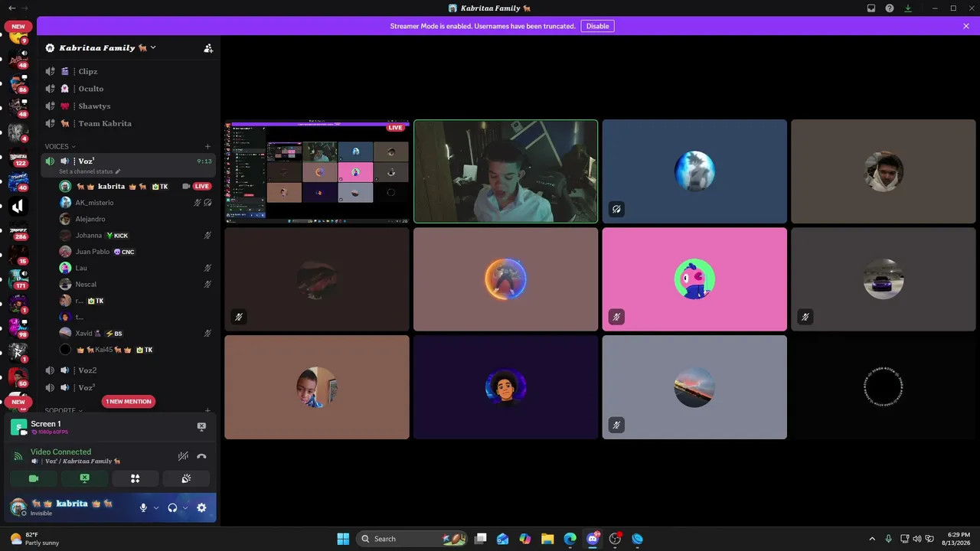This screenshot has height=551, width=980.
Task: Select Nescal in voice list
Action: click(136, 285)
